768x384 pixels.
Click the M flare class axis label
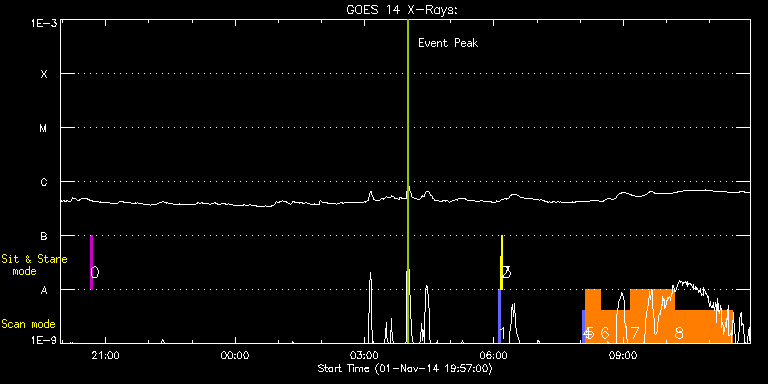click(44, 128)
